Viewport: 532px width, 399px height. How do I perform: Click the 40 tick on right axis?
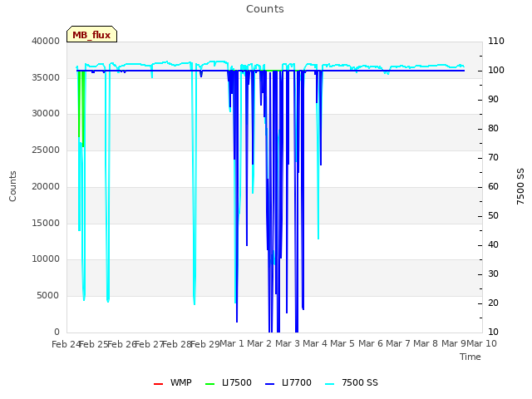coord(493,245)
